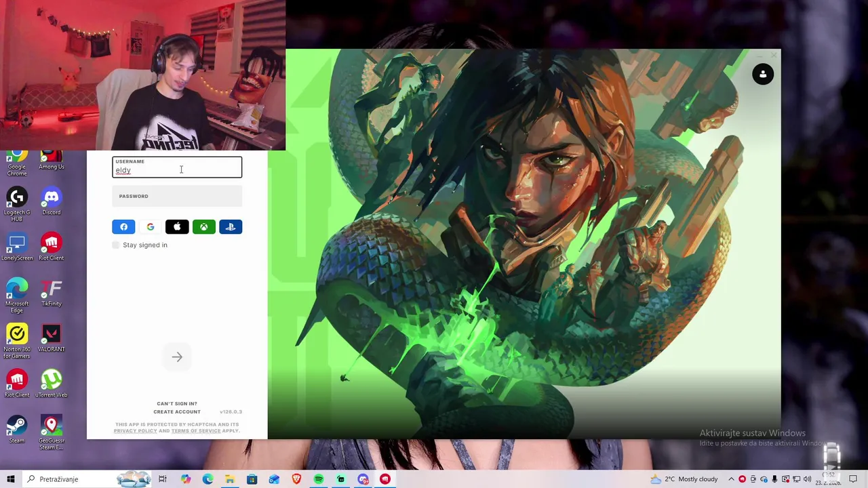The width and height of the screenshot is (868, 488).
Task: Select Logitech G HUB desktop icon
Action: (x=17, y=205)
